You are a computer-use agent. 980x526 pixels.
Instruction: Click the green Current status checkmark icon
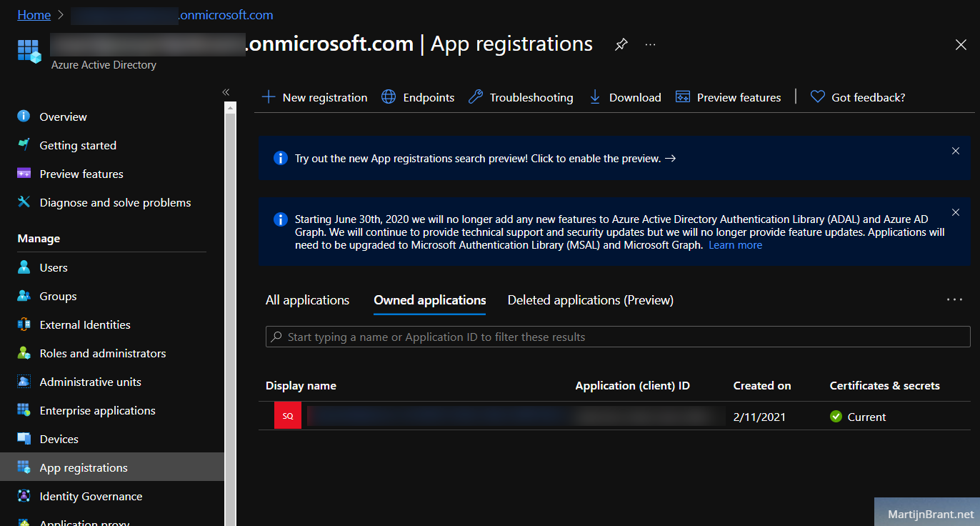click(836, 417)
